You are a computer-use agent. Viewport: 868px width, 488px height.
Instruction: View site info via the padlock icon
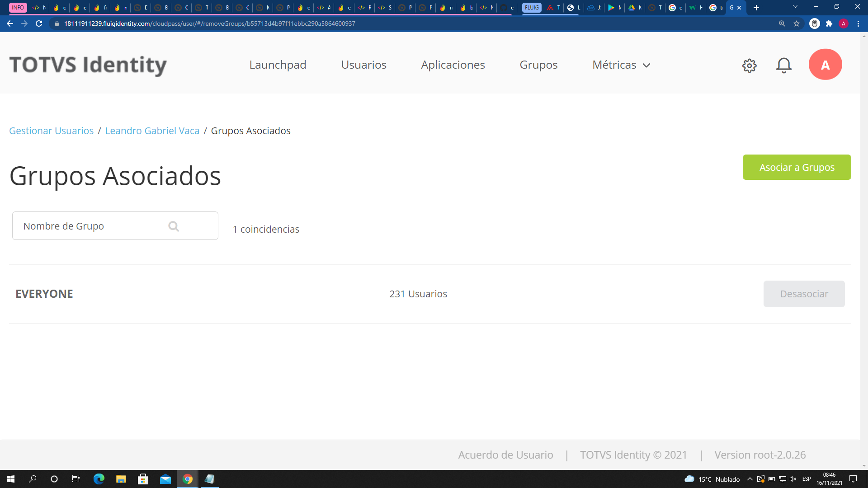(x=57, y=23)
